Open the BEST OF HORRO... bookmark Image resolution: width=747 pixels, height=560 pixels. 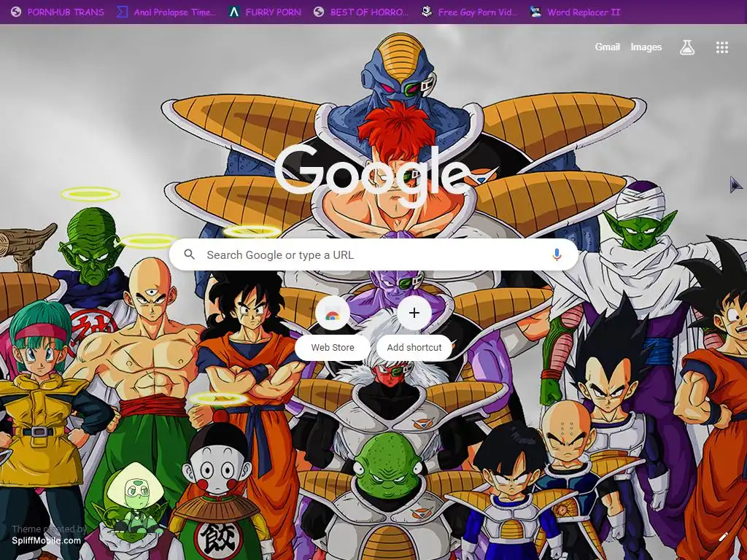coord(361,12)
